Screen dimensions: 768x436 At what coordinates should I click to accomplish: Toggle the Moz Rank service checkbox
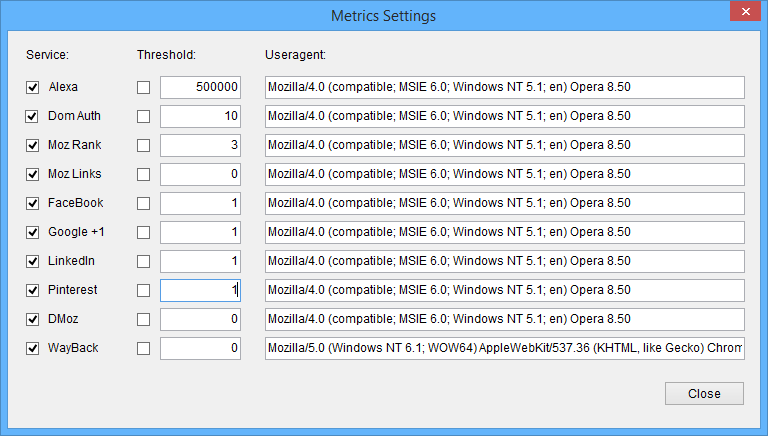(33, 146)
